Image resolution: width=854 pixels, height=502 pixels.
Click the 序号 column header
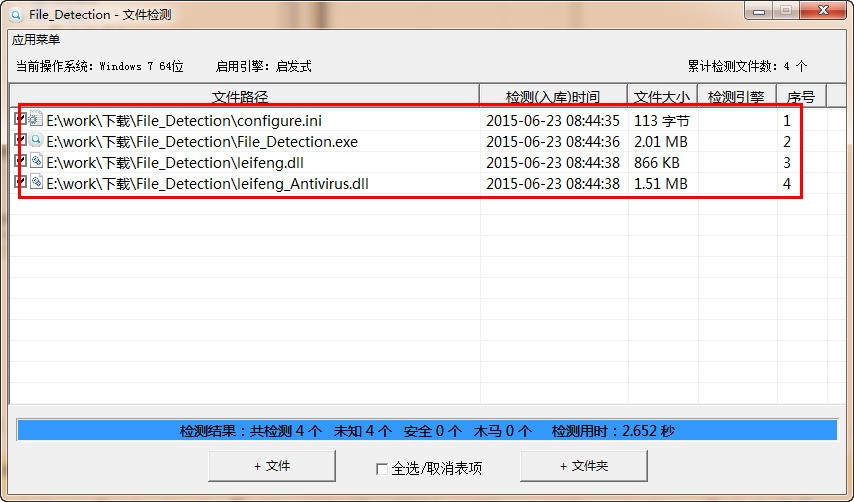click(x=801, y=96)
